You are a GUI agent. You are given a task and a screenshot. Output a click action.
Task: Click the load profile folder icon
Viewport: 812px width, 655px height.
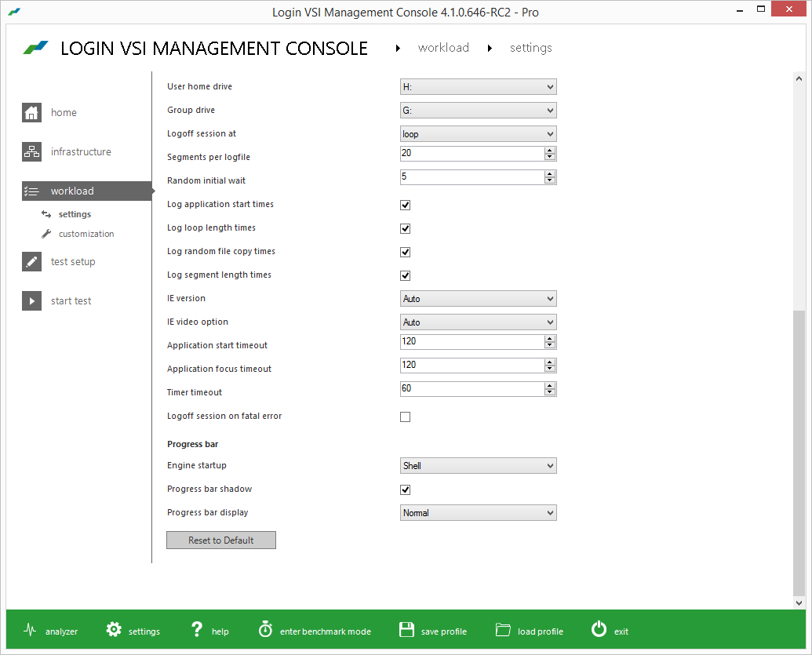click(503, 630)
